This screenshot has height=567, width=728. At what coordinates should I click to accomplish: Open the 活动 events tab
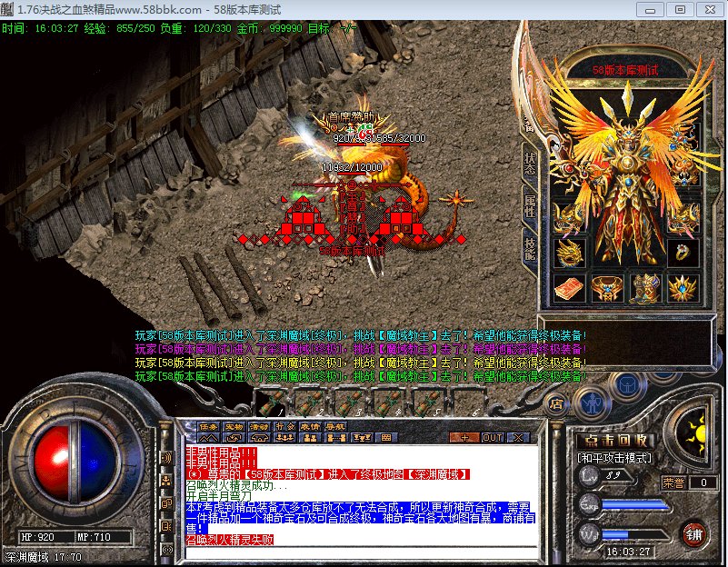(x=259, y=426)
